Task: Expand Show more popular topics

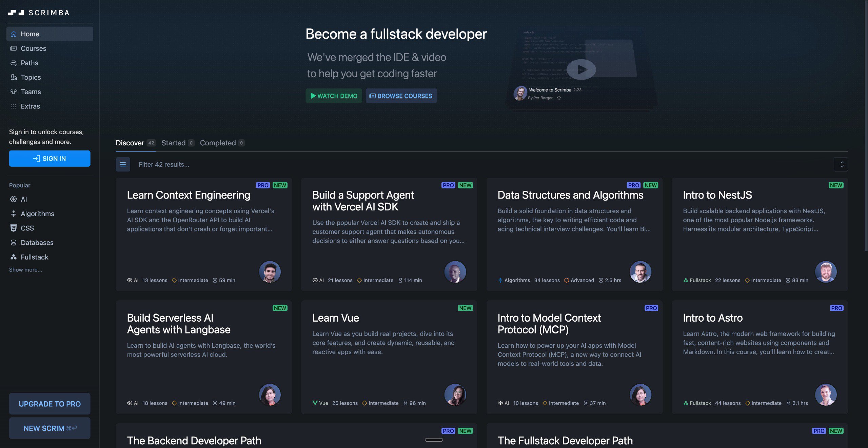Action: [25, 270]
